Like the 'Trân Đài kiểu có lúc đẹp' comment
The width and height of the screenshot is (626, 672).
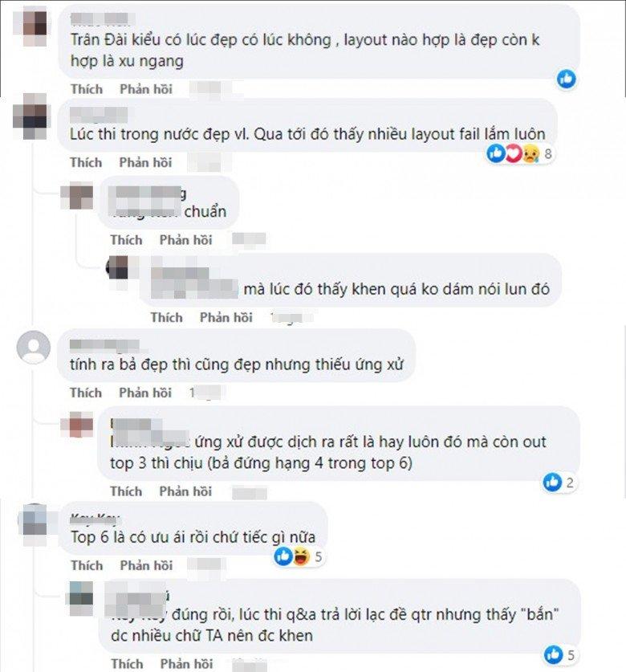point(87,89)
